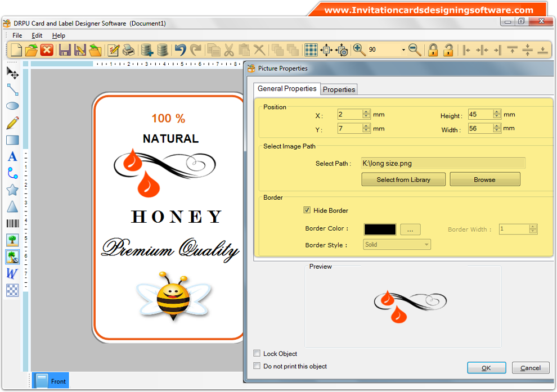Check the Lock Object option
Viewport: 557px width, 392px height.
pyautogui.click(x=257, y=353)
